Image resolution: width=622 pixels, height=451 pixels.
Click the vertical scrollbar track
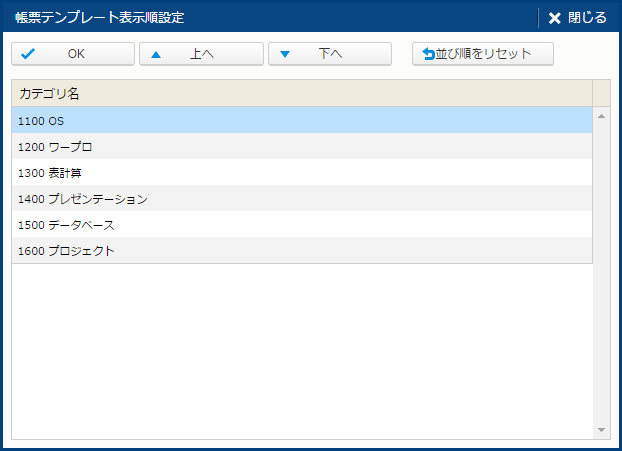(x=602, y=272)
